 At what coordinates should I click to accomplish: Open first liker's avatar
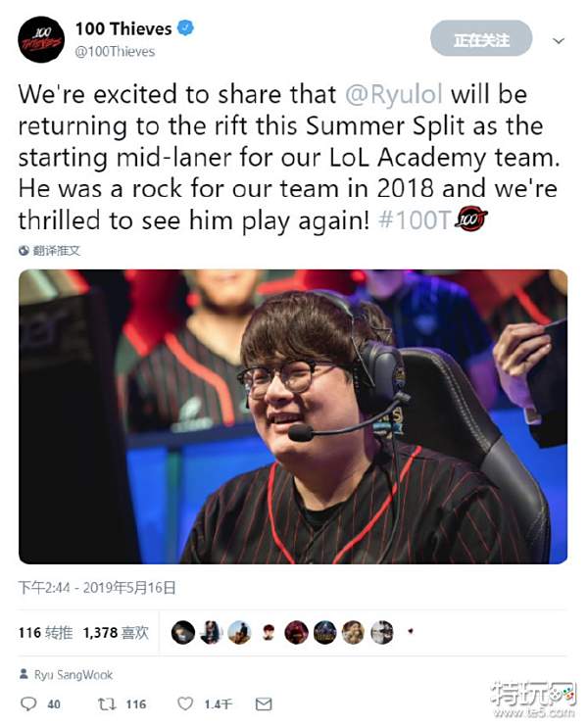tap(183, 632)
